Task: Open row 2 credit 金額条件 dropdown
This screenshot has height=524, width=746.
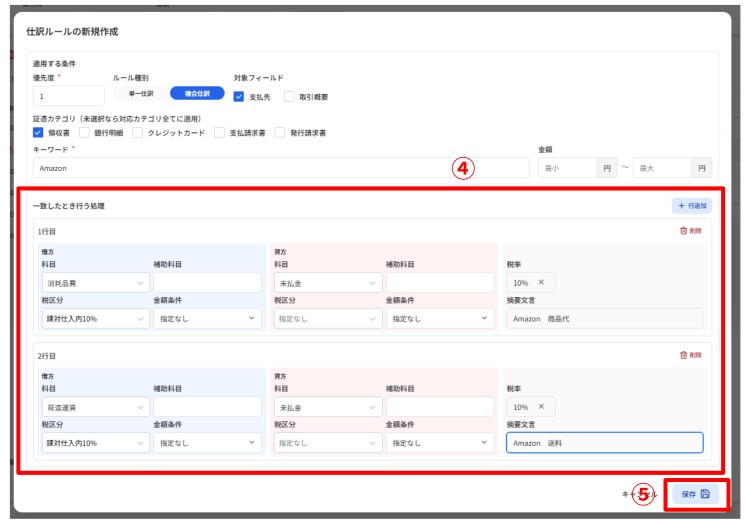Action: [440, 443]
